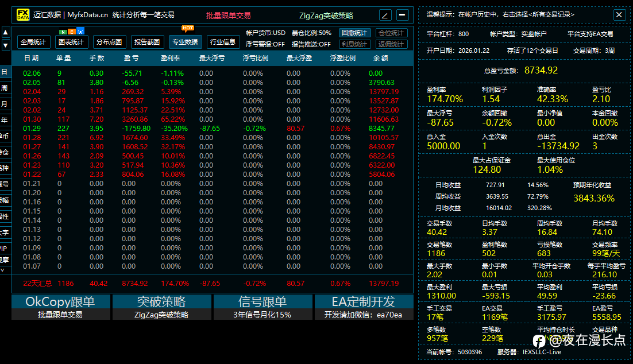The height and width of the screenshot is (364, 633).
Task: Expand more side tabs with bottom chevron
Action: coord(3,270)
